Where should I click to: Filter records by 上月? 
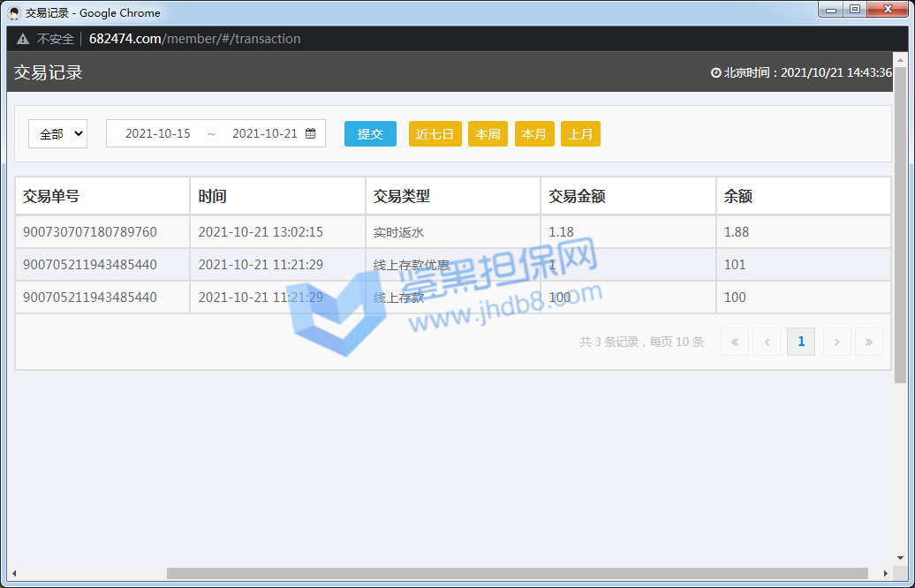tap(580, 134)
